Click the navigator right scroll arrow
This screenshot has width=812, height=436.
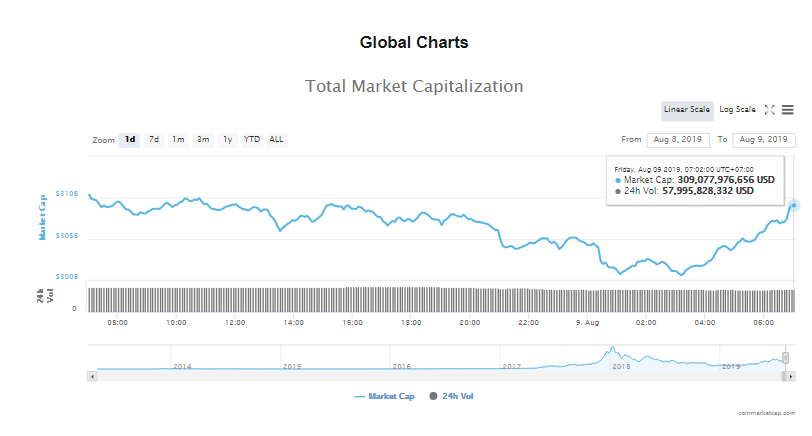pyautogui.click(x=790, y=376)
